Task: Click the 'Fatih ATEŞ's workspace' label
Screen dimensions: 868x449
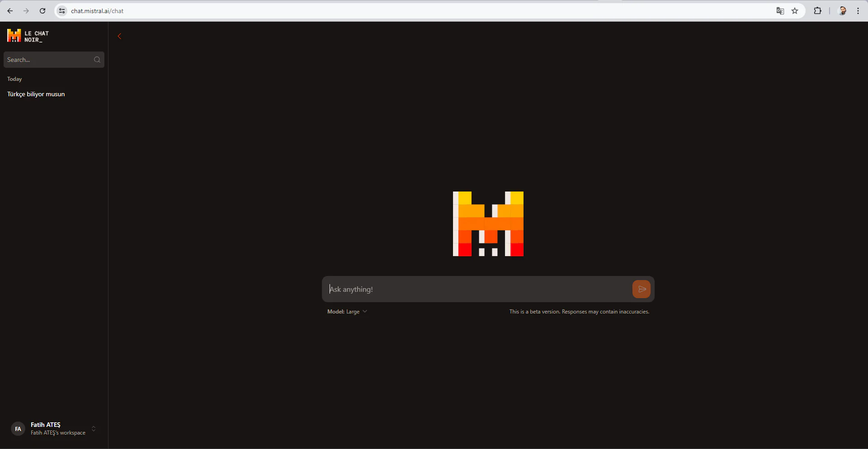Action: [x=58, y=433]
